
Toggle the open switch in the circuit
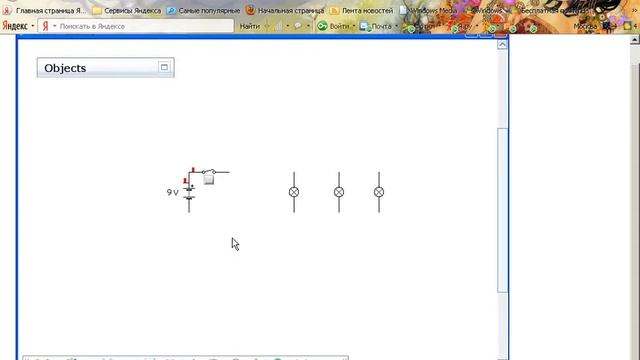pos(209,171)
